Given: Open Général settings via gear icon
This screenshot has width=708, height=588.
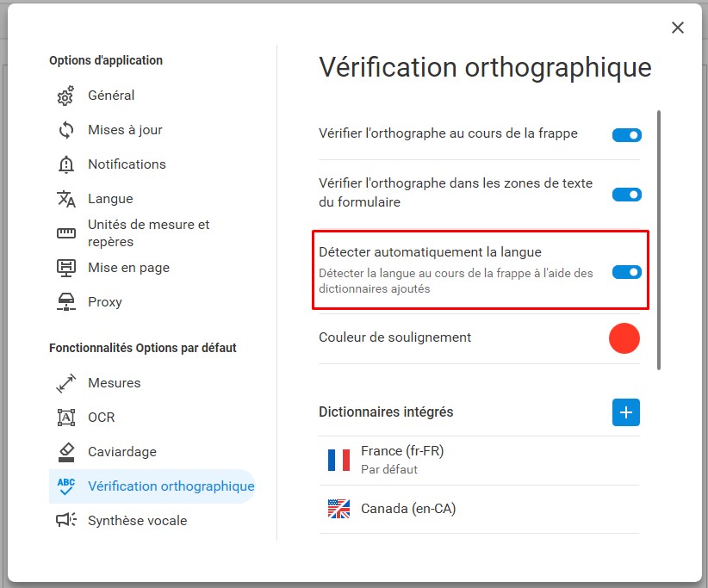Looking at the screenshot, I should (66, 96).
